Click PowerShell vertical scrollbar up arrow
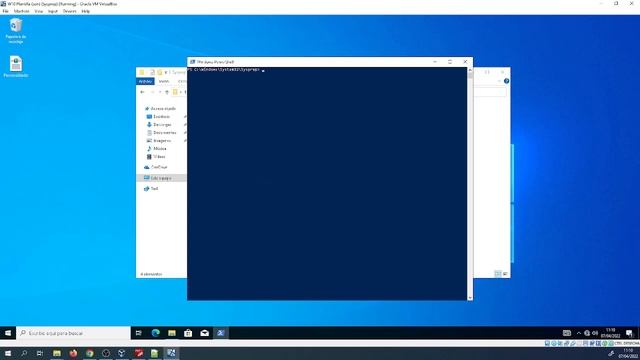Screen dimensions: 640x360 (470, 70)
